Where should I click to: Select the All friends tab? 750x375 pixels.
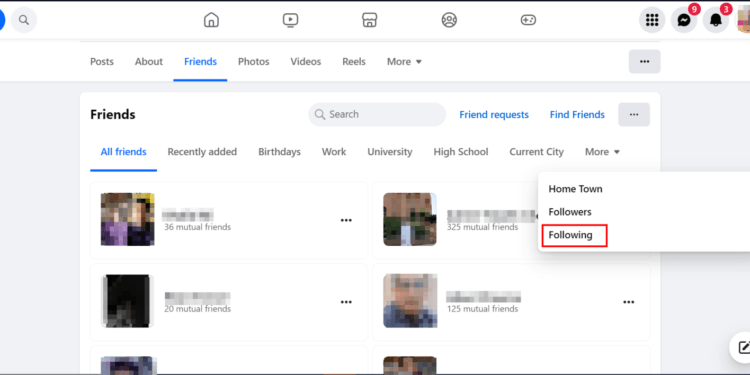(123, 152)
